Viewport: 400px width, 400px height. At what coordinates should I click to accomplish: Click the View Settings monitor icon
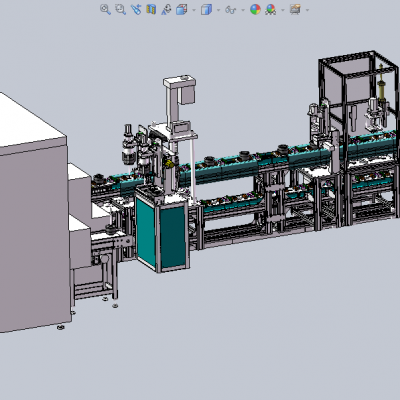point(295,9)
